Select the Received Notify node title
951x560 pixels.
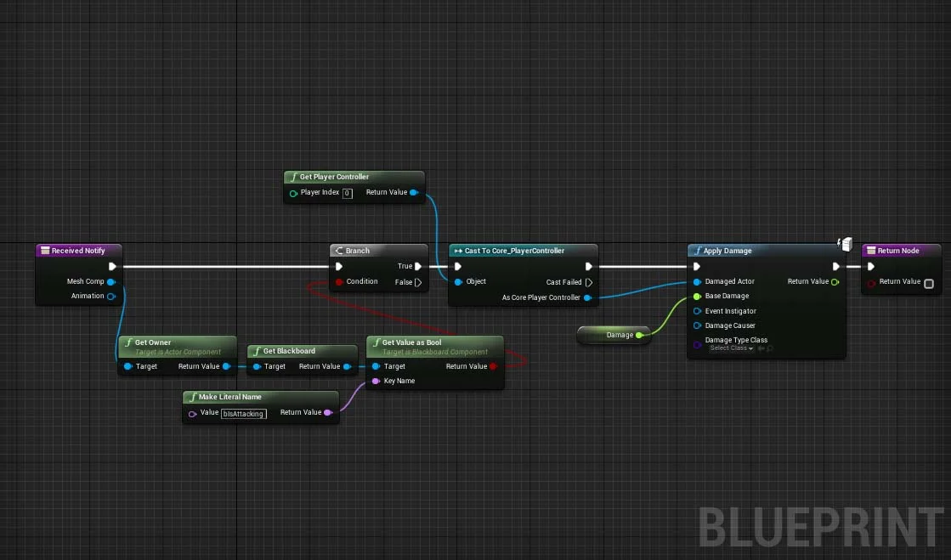click(78, 251)
